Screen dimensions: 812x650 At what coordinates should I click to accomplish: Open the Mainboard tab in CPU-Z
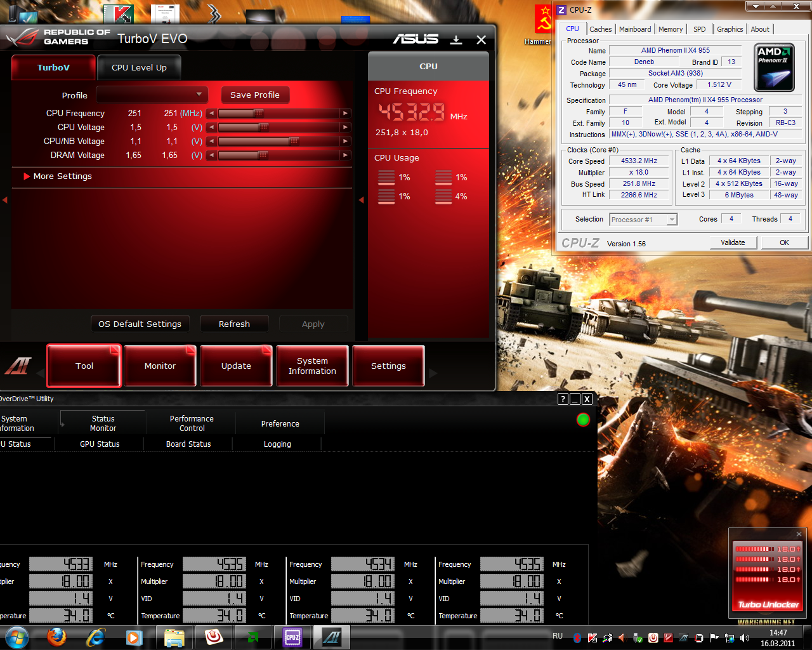coord(635,29)
